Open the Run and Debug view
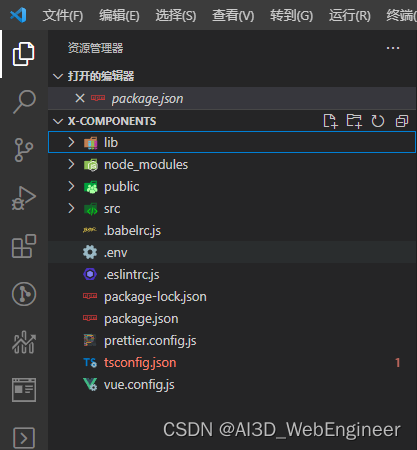417x450 pixels. coord(24,198)
